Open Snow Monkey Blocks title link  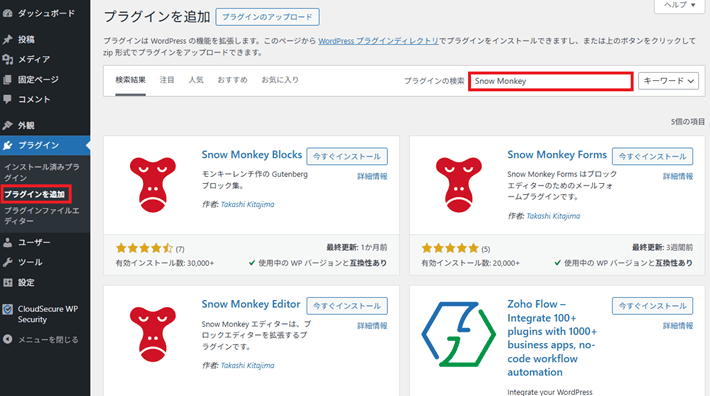coord(252,155)
